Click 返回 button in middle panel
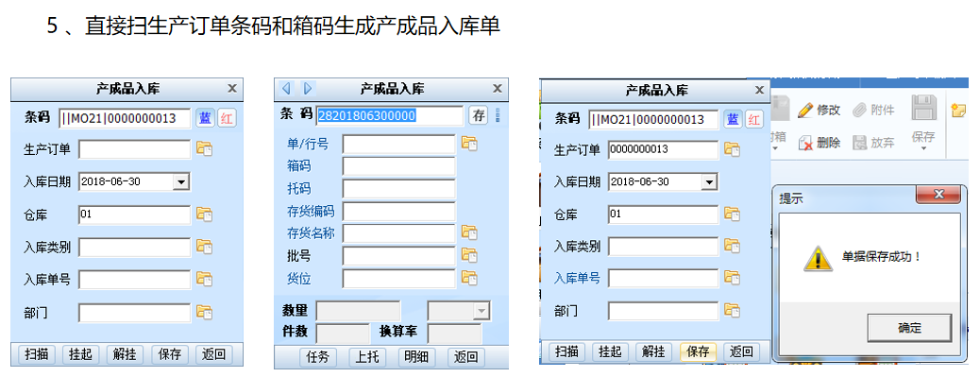 [466, 357]
